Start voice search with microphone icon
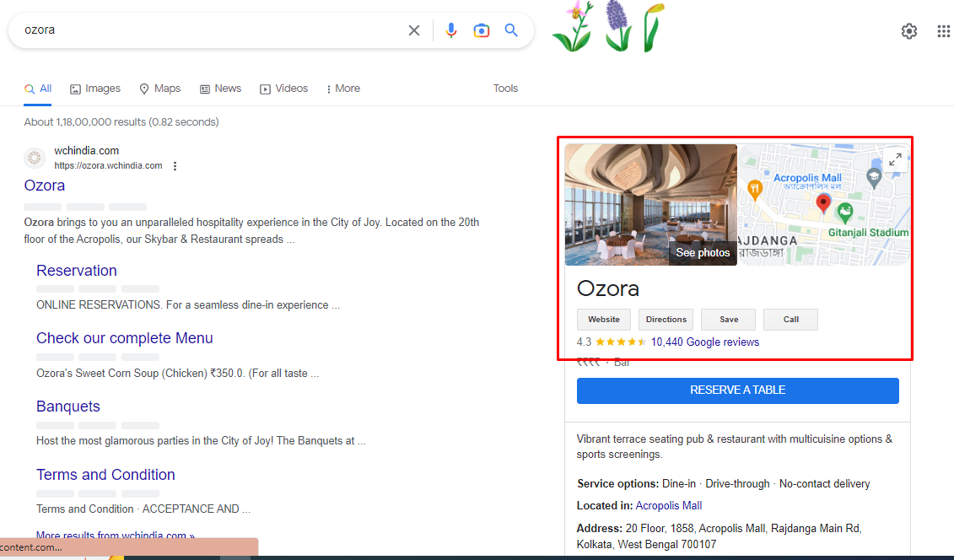This screenshot has height=560, width=954. pyautogui.click(x=450, y=30)
